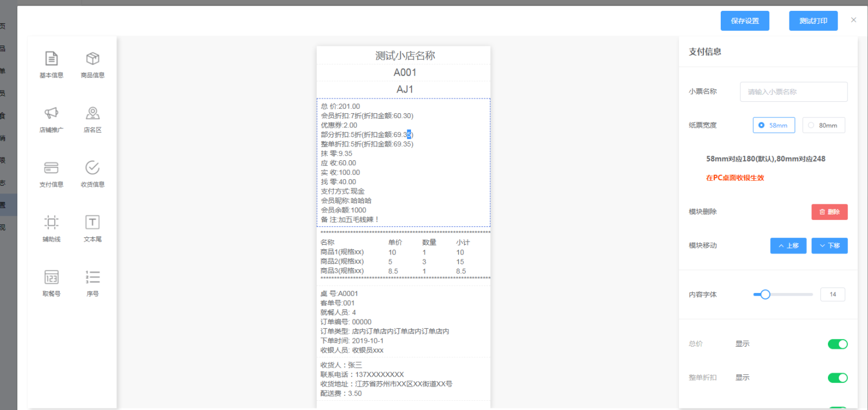The height and width of the screenshot is (410, 868).
Task: Click 会员折扣:7折 line in receipt
Action: coord(367,116)
